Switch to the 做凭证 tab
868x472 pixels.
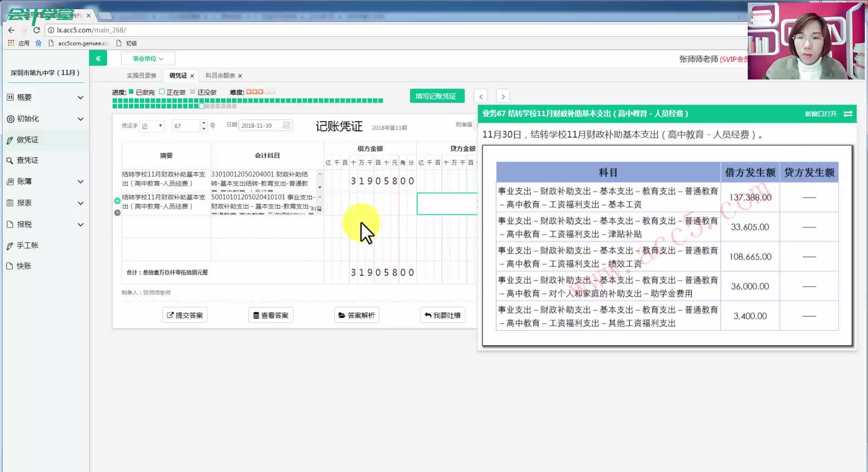coord(178,75)
